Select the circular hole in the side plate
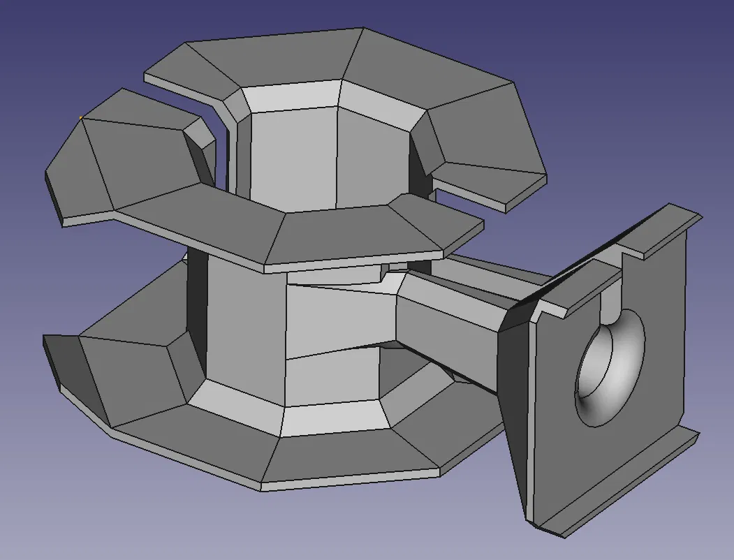This screenshot has height=560, width=734. (x=610, y=368)
